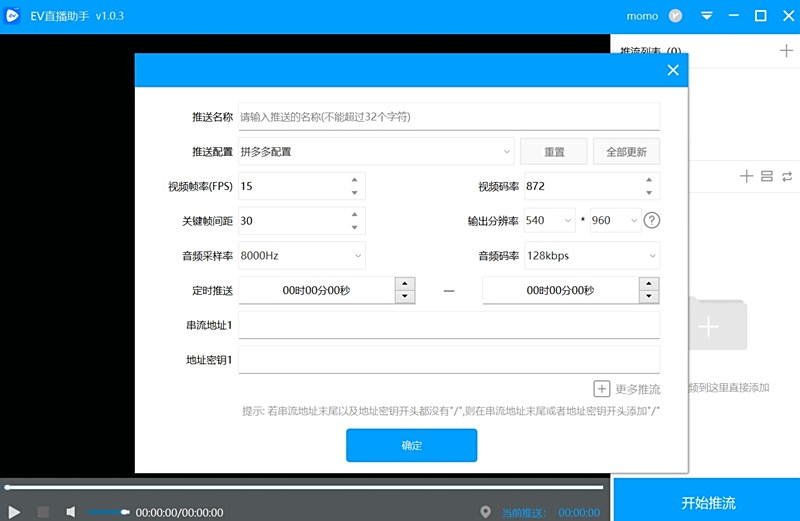This screenshot has height=521, width=800.
Task: Open the resolution width 540 dropdown
Action: [550, 220]
